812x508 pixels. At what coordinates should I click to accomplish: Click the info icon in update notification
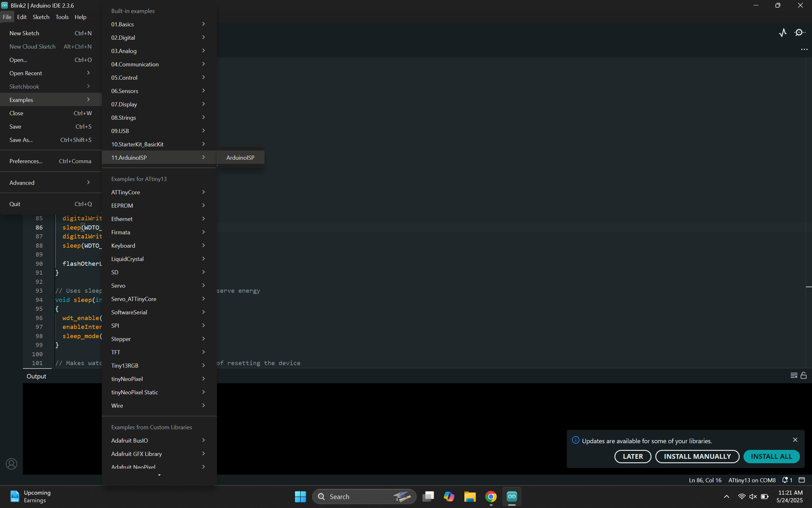click(575, 440)
